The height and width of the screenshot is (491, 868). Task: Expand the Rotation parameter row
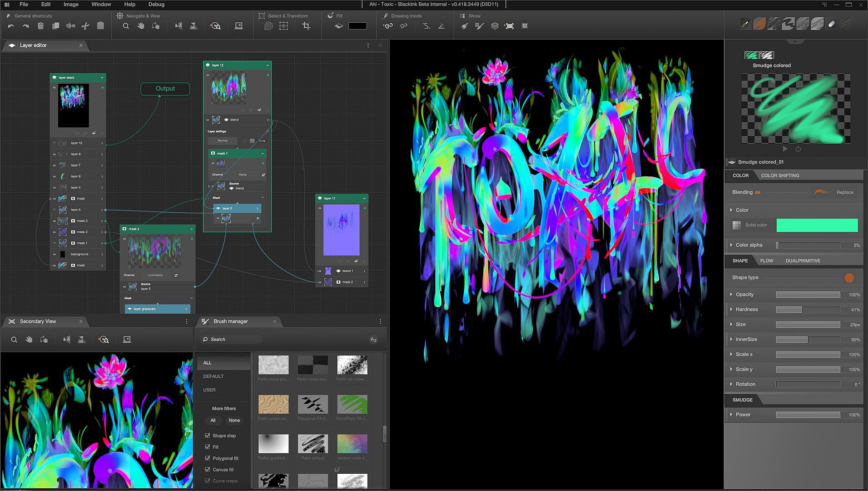pos(731,384)
